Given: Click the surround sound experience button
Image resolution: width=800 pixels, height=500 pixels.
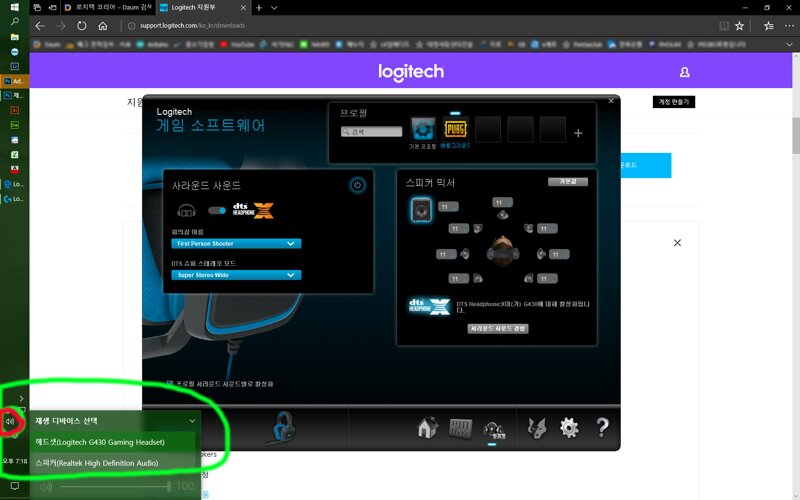Looking at the screenshot, I should click(x=498, y=329).
